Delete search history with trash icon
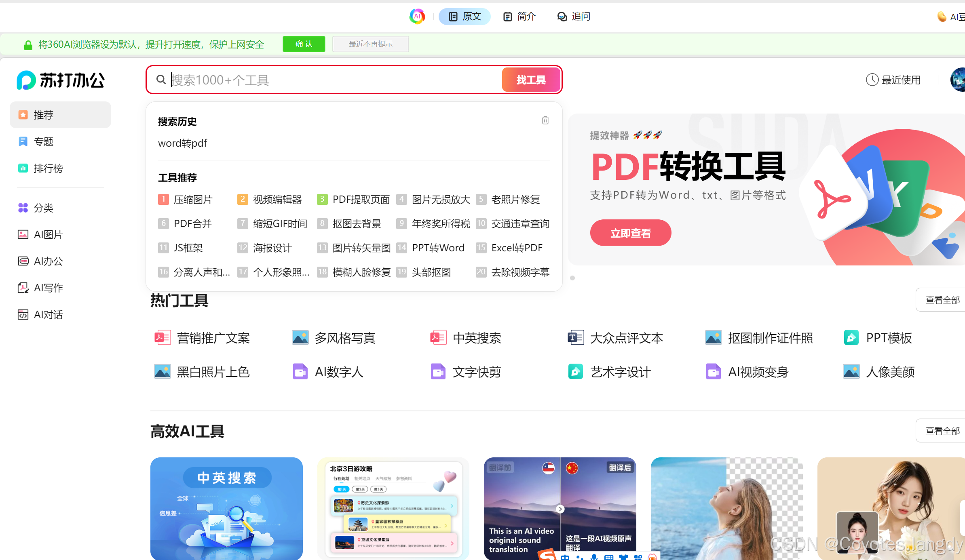965x560 pixels. coord(545,120)
